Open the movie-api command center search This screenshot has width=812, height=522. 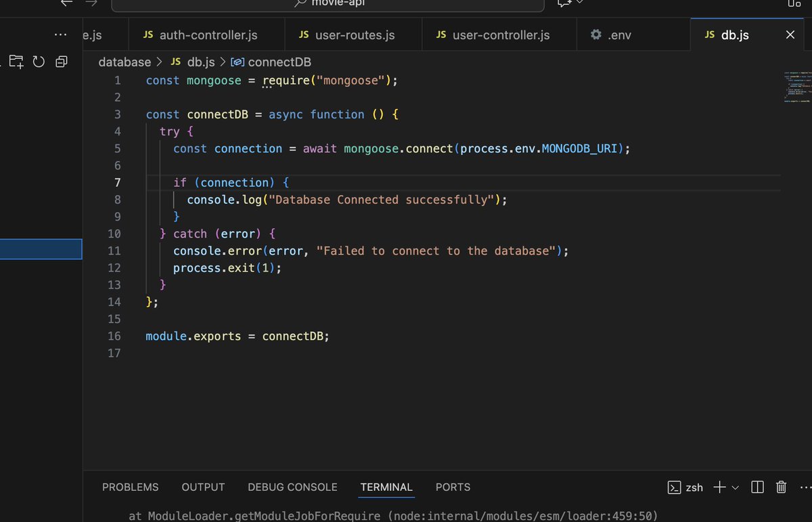coord(328,4)
